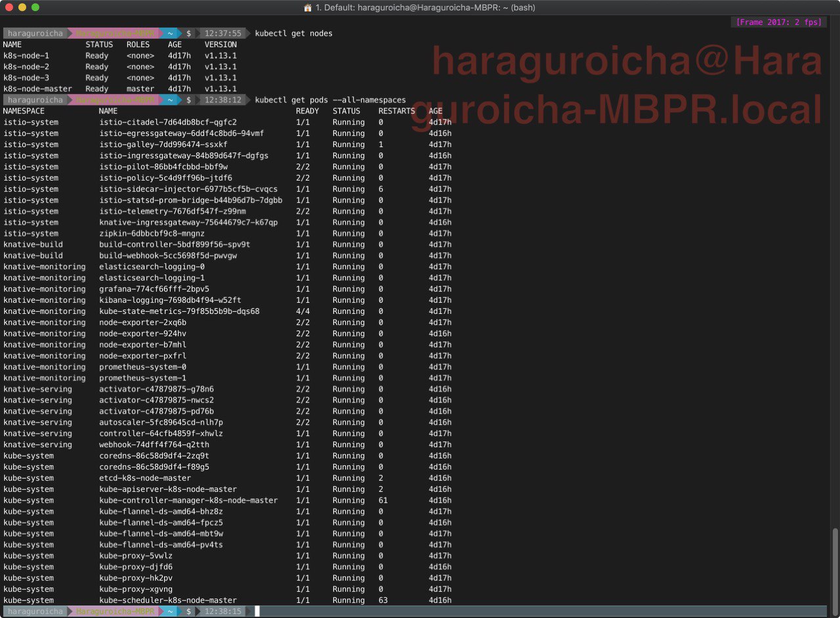
Task: Click the grafana-774cf66fff-2bpv5 pod name
Action: click(154, 289)
